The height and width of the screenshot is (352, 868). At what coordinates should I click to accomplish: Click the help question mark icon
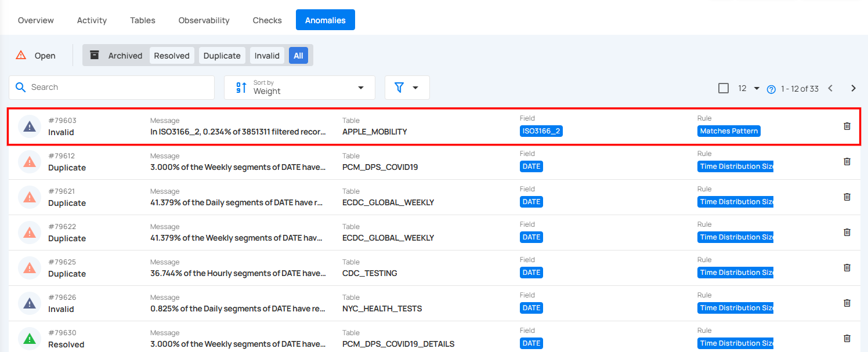click(771, 89)
